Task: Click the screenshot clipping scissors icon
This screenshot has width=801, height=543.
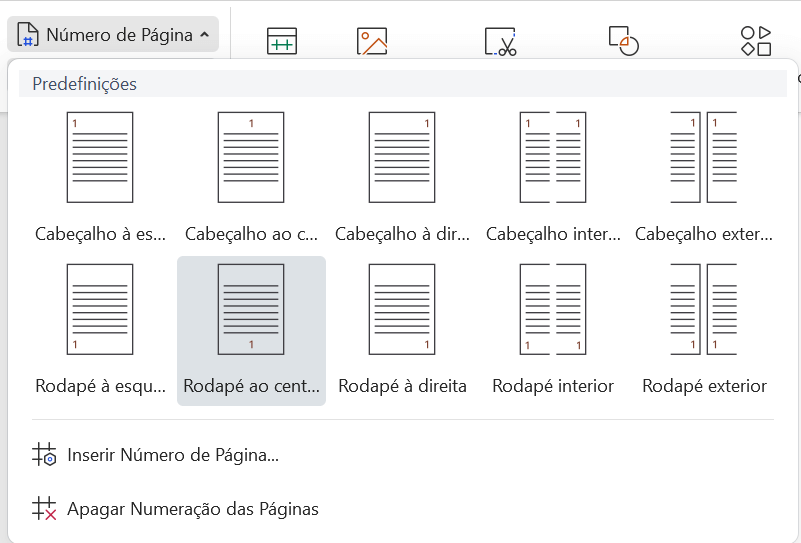Action: tap(500, 41)
